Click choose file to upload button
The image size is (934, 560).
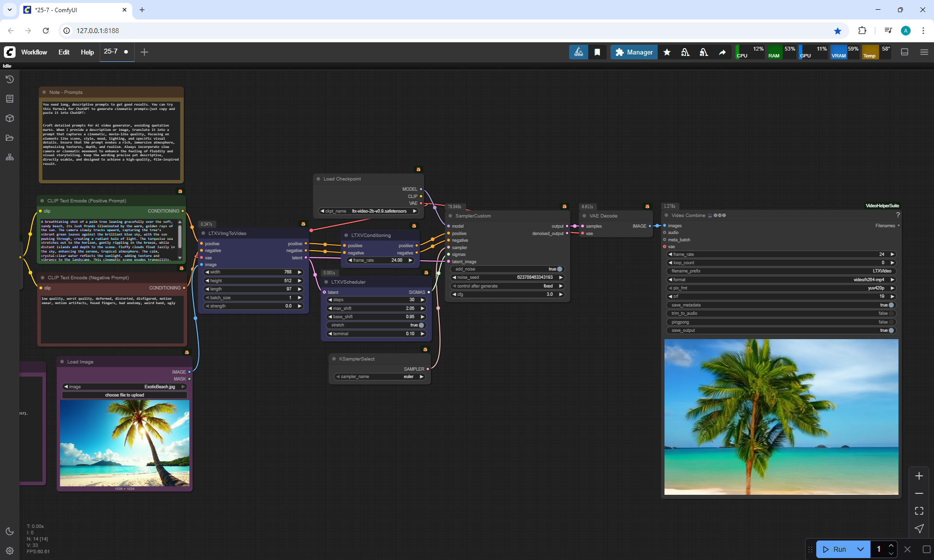(x=125, y=395)
